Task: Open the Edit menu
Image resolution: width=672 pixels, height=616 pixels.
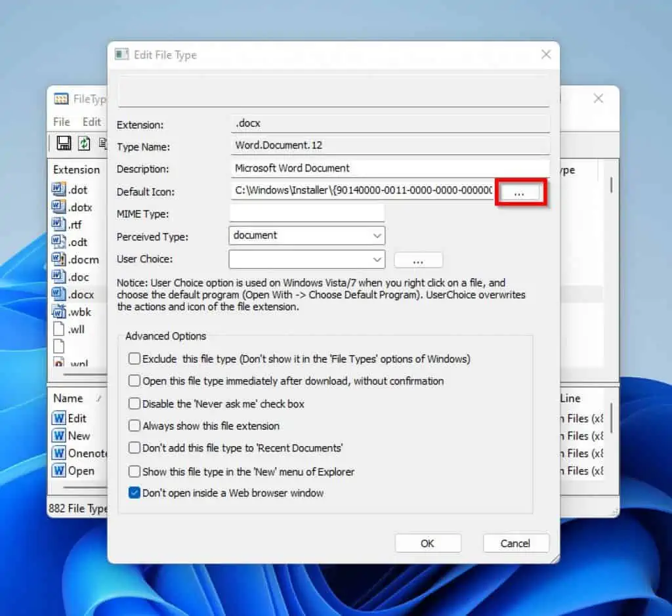Action: tap(91, 121)
